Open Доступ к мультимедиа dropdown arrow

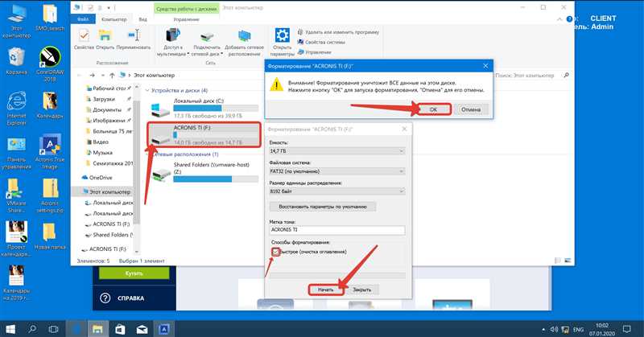[x=188, y=54]
